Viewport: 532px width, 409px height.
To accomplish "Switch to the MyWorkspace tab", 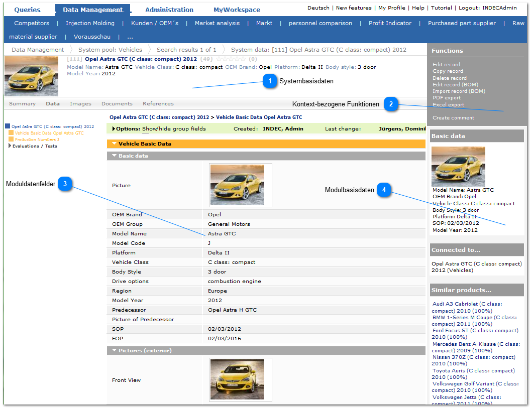I will point(237,10).
